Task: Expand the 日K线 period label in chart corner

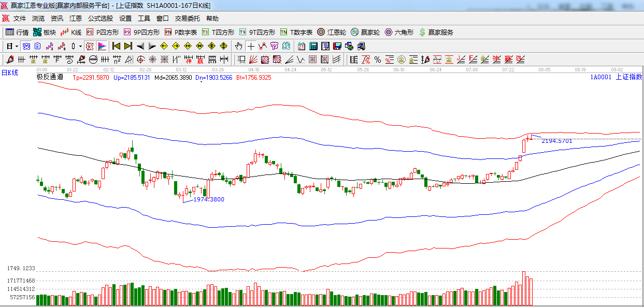Action: click(x=9, y=72)
